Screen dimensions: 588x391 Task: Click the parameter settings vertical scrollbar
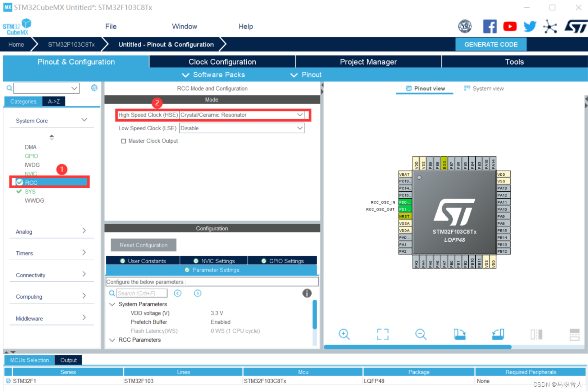[315, 314]
